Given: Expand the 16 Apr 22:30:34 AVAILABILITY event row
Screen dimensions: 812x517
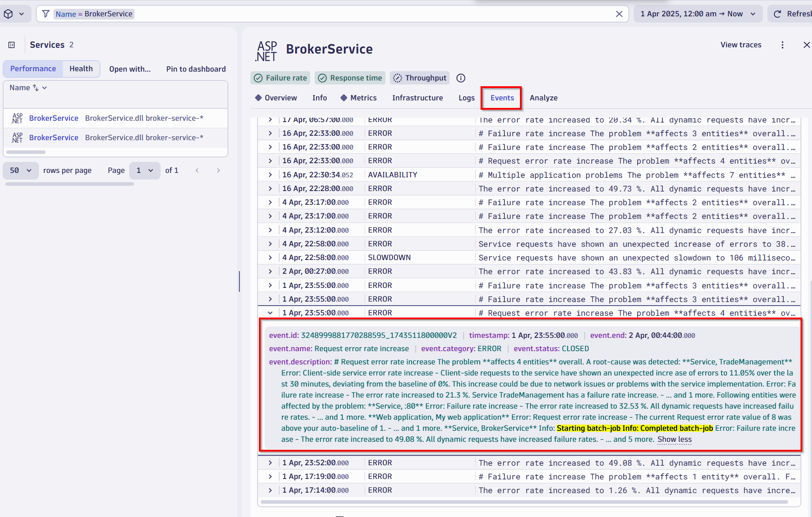Looking at the screenshot, I should tap(270, 175).
